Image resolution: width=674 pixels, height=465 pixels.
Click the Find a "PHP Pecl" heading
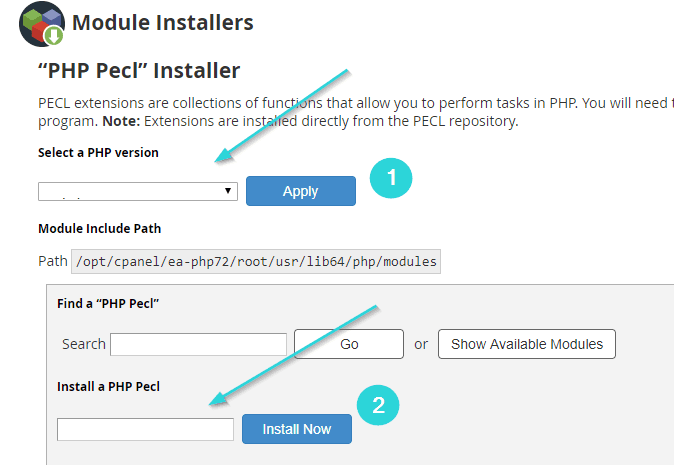(108, 303)
